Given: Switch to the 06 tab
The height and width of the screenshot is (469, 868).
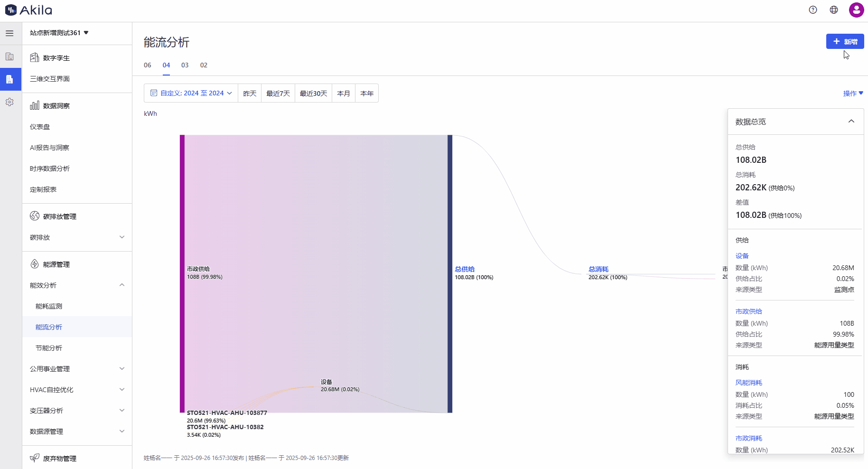Looking at the screenshot, I should [148, 65].
